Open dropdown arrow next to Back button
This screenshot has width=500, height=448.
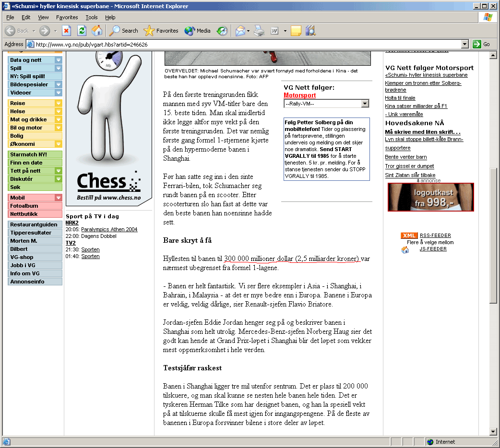click(34, 31)
